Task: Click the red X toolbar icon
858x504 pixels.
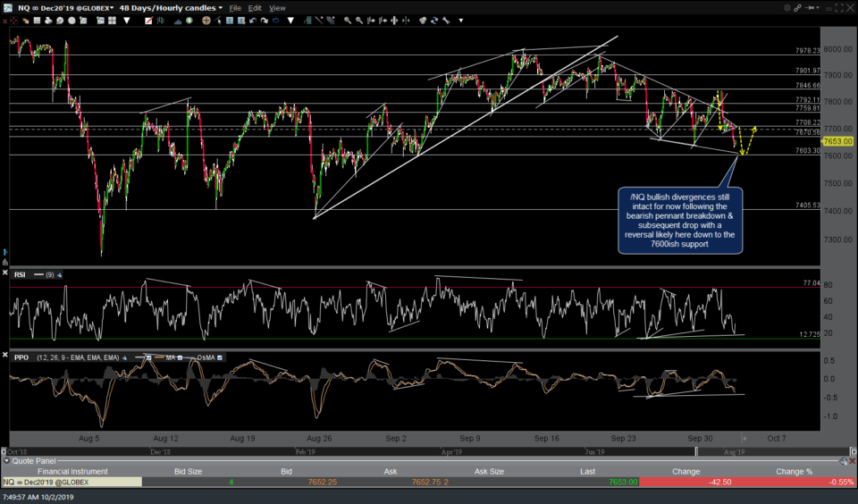Action: [4, 21]
